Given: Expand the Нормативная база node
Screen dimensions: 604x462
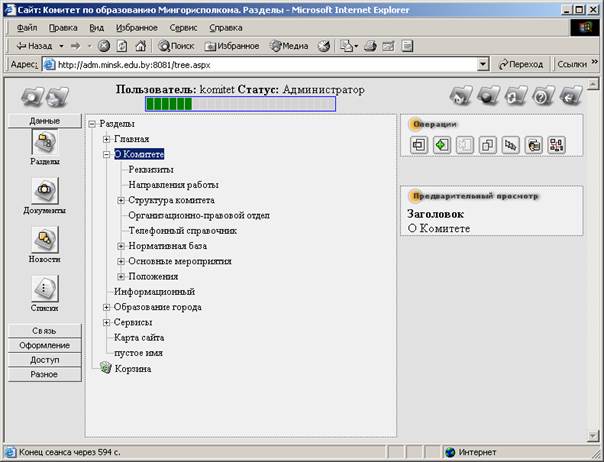Looking at the screenshot, I should (121, 246).
